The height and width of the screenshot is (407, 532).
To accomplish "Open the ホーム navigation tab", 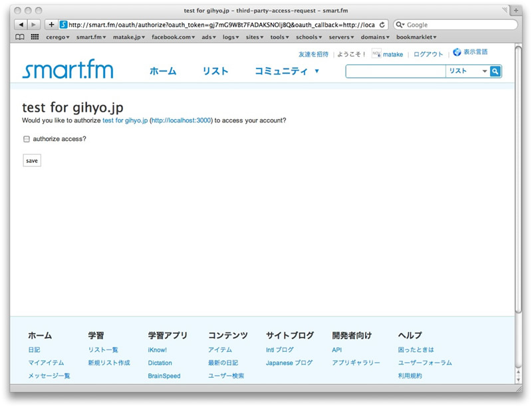I will click(163, 71).
